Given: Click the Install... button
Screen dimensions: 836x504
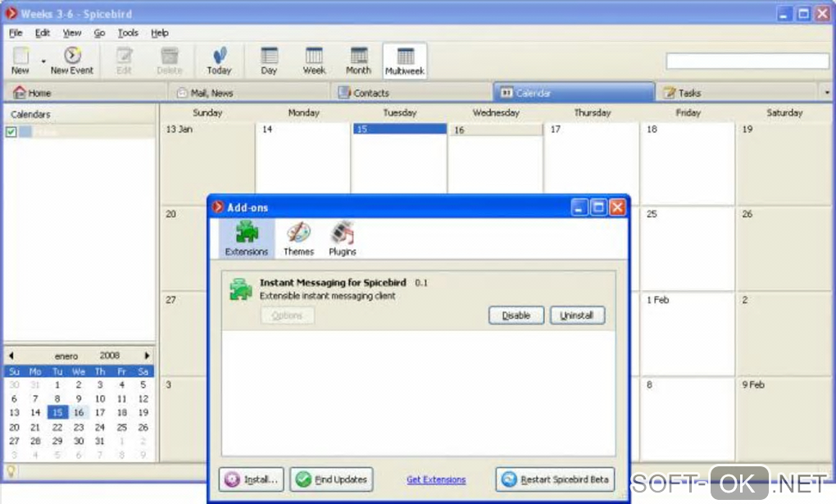Looking at the screenshot, I should (x=251, y=479).
